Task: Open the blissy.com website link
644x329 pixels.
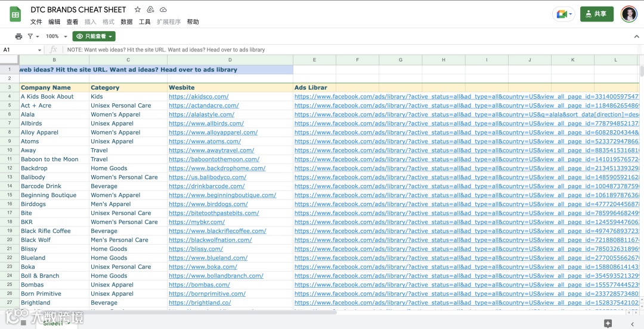Action: (x=196, y=249)
